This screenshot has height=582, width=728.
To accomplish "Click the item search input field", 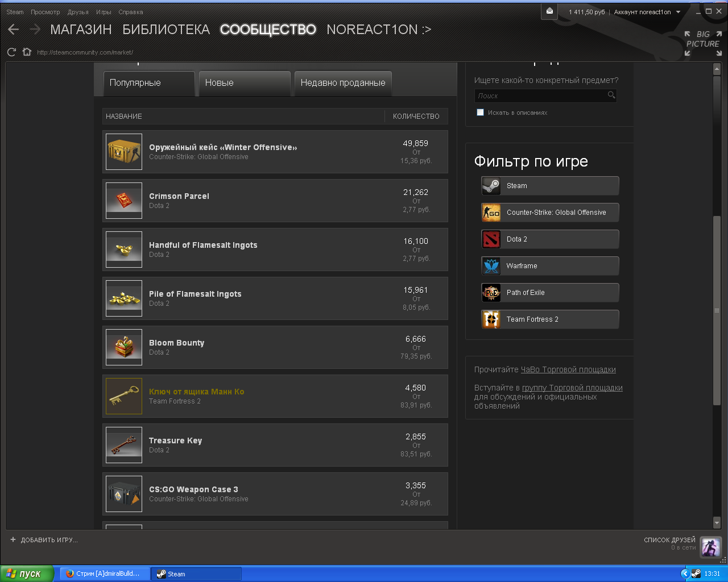I will tap(540, 95).
